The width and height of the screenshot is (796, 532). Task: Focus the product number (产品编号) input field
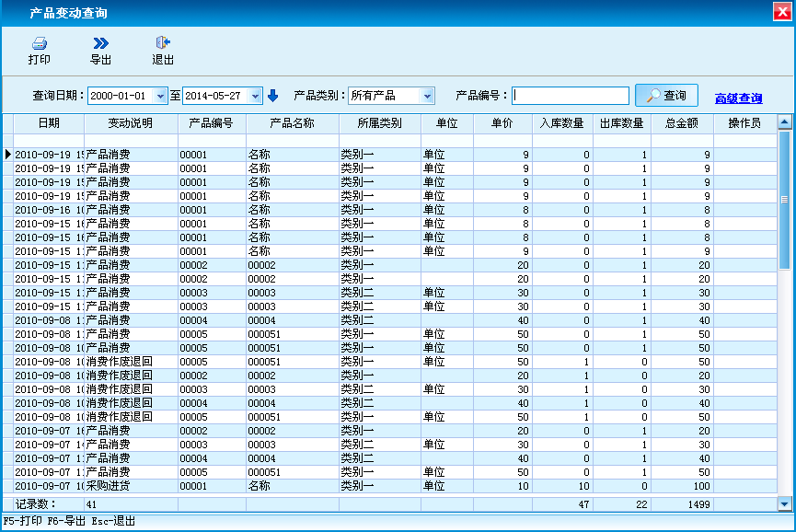coord(571,96)
